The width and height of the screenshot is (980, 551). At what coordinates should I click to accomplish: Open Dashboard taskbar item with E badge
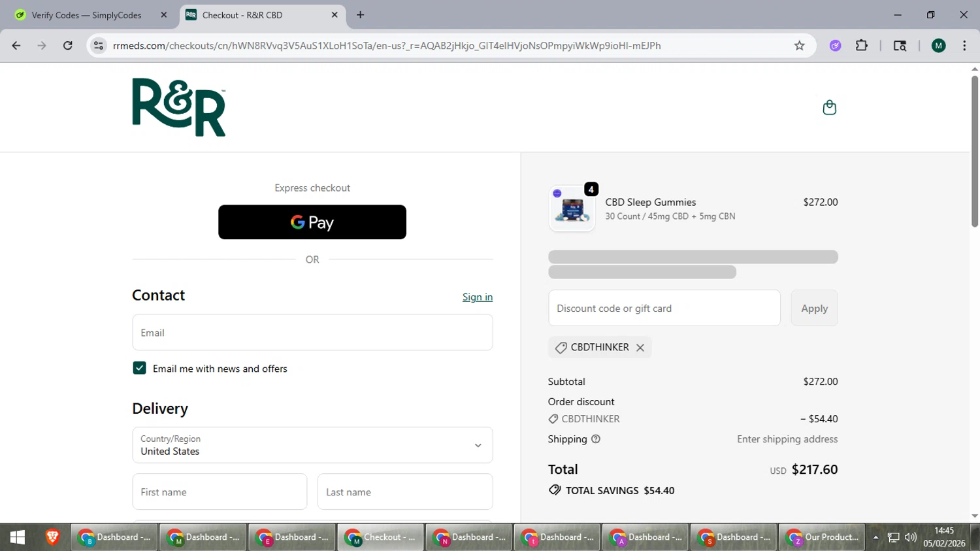[x=292, y=537]
